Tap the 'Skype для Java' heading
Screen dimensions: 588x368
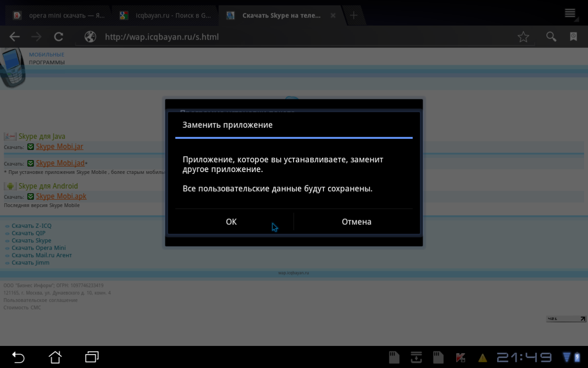pos(42,137)
